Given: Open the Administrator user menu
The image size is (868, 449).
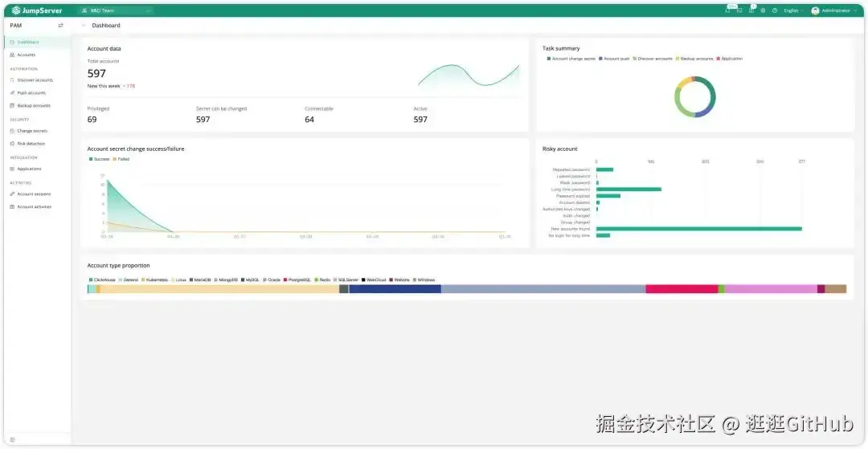Looking at the screenshot, I should pos(833,10).
